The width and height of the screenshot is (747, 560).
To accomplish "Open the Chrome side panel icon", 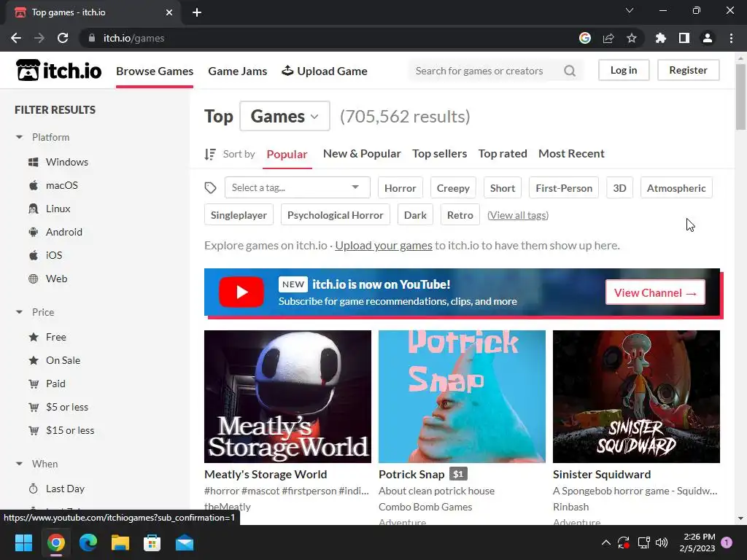I will click(684, 38).
